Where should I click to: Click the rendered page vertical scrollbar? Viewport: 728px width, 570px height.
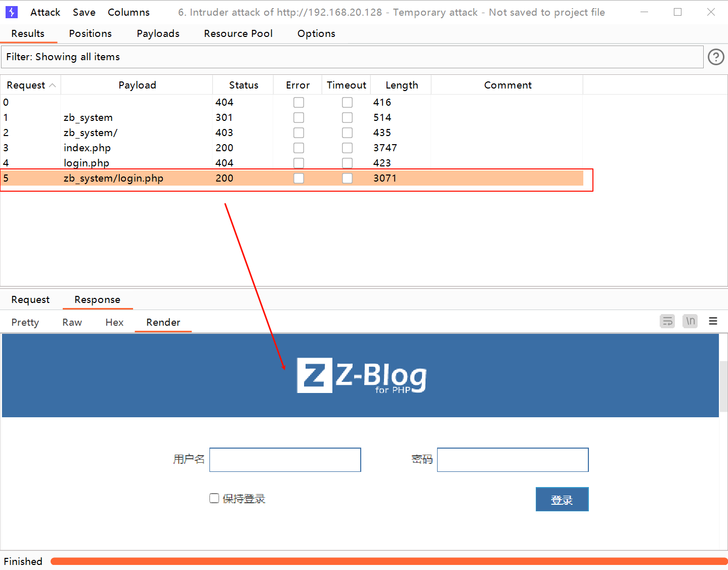click(x=723, y=387)
